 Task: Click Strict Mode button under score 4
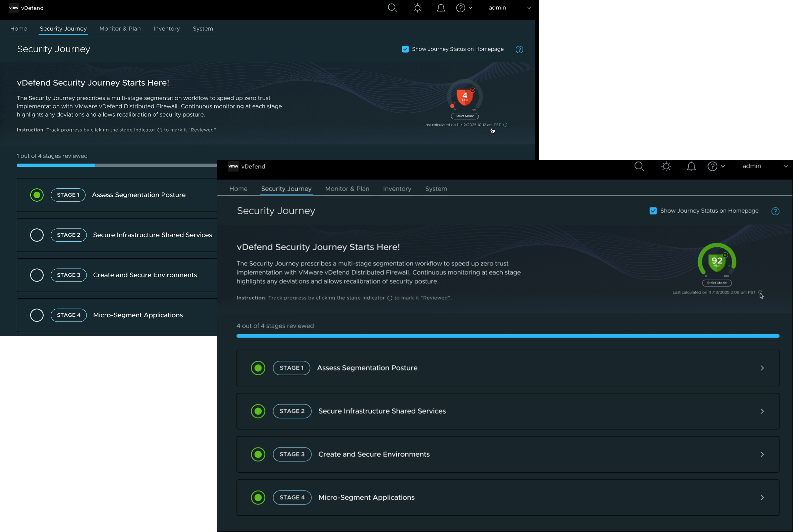pos(465,116)
